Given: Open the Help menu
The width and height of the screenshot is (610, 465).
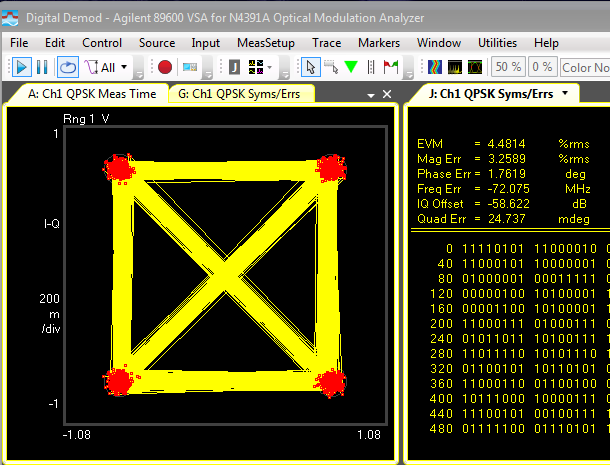Looking at the screenshot, I should (546, 43).
